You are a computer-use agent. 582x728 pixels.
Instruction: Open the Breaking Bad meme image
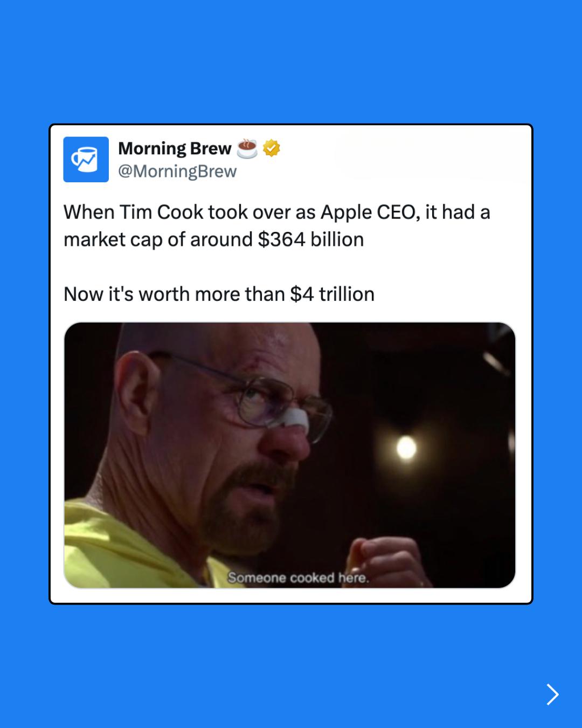[290, 455]
